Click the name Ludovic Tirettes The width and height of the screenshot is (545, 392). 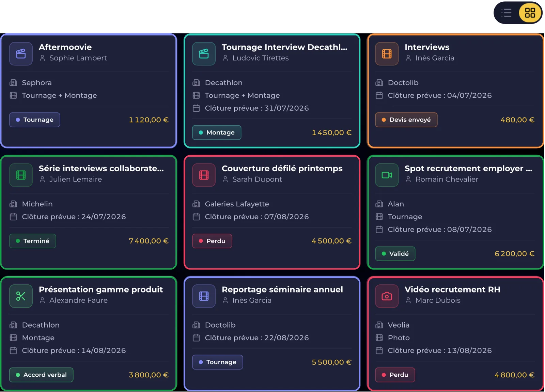click(x=261, y=58)
